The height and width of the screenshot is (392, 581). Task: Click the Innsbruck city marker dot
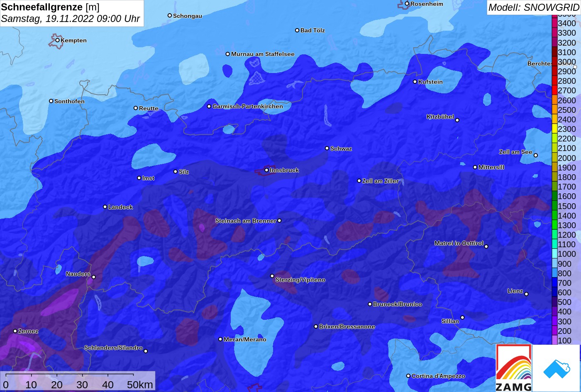point(266,170)
